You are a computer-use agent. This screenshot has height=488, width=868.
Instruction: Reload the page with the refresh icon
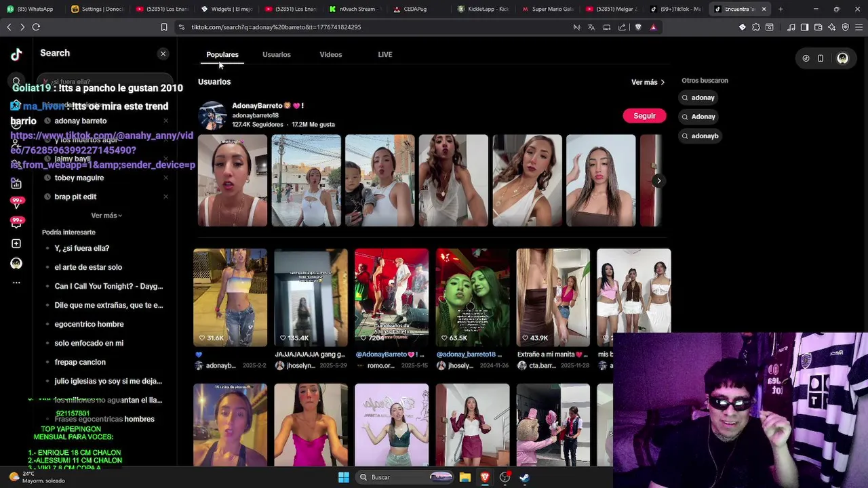(x=36, y=27)
